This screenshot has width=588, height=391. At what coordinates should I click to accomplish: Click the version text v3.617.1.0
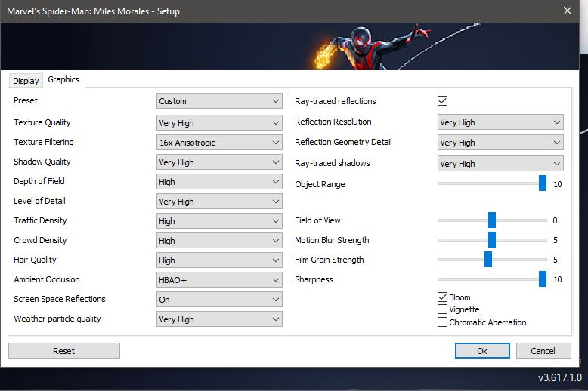(x=560, y=377)
